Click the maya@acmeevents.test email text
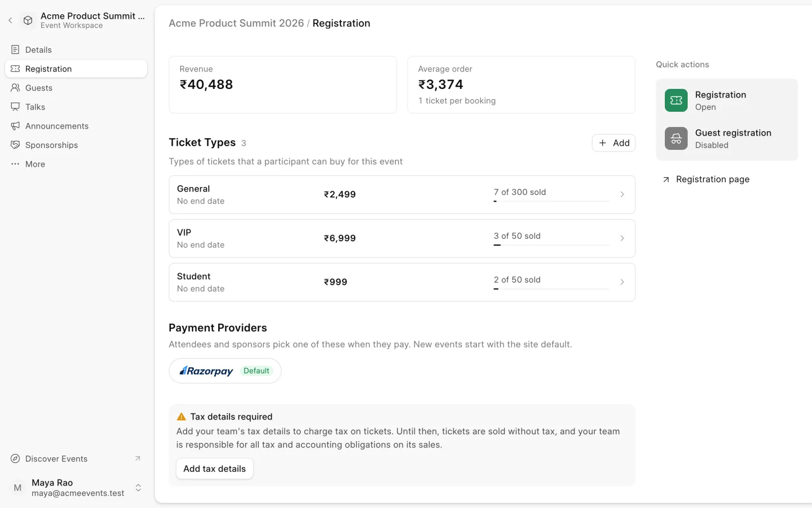This screenshot has width=812, height=508. coord(78,493)
